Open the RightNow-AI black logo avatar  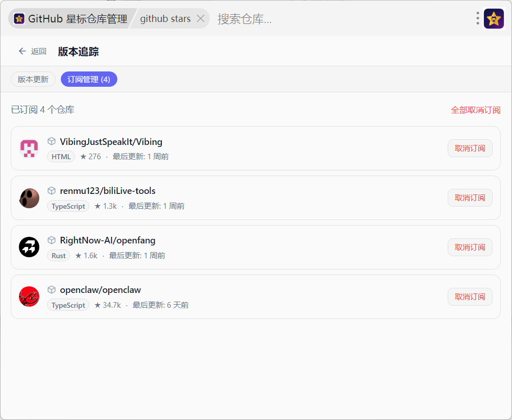(x=29, y=248)
